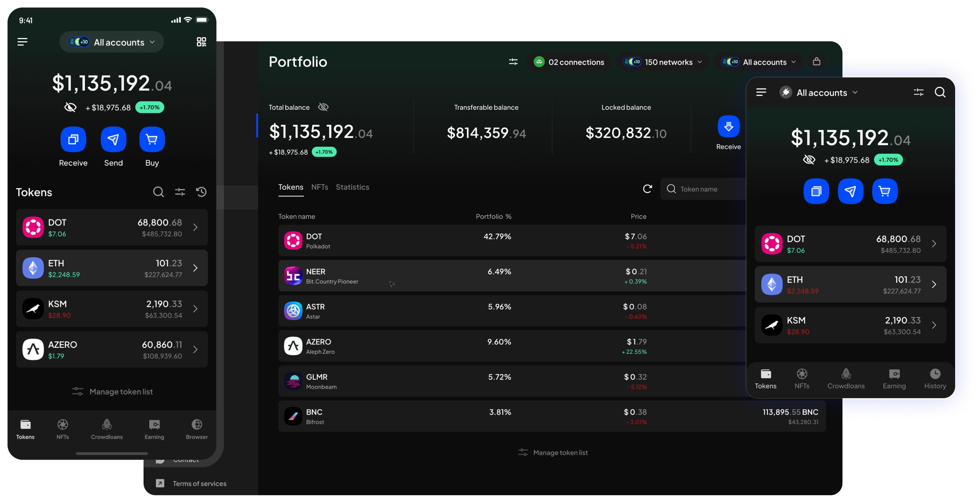Image resolution: width=980 pixels, height=503 pixels.
Task: Hide balance on left phone screen
Action: pyautogui.click(x=70, y=107)
